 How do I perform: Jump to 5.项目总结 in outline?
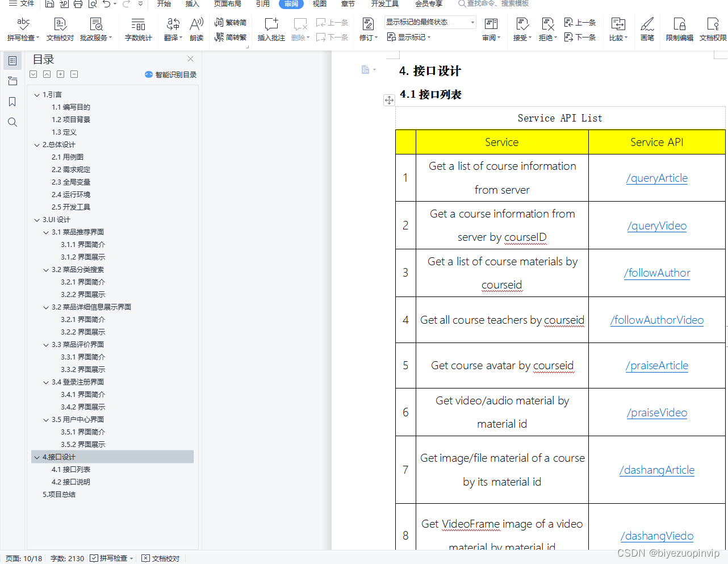pos(59,495)
